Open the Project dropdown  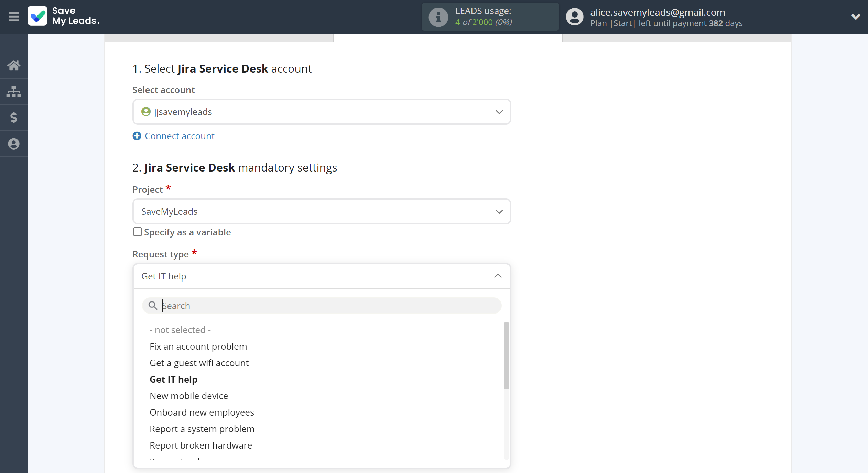[x=322, y=211]
